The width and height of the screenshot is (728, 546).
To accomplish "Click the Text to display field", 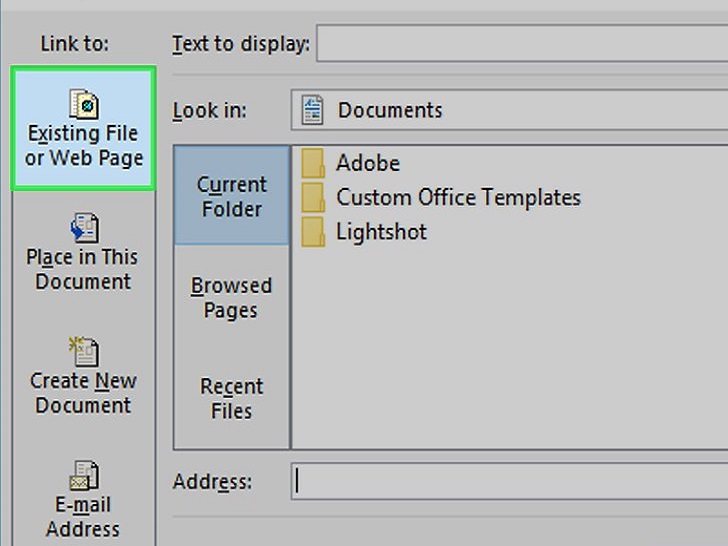I will pos(522,43).
